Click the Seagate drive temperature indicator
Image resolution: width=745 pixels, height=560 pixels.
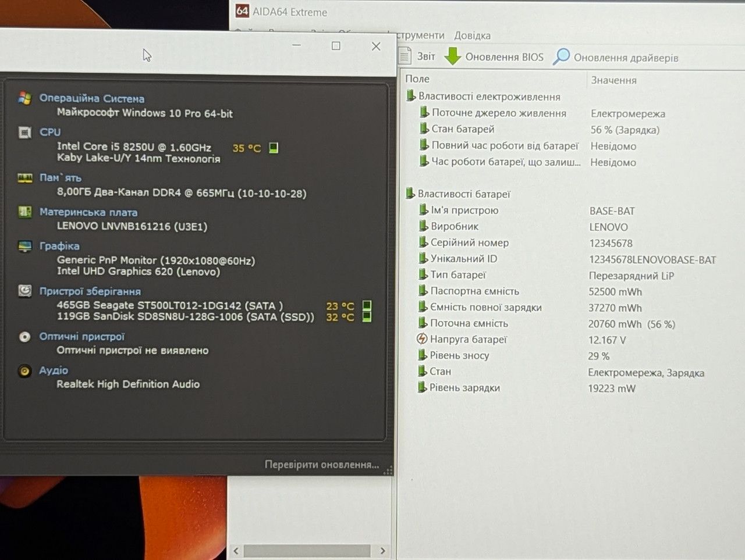click(367, 305)
